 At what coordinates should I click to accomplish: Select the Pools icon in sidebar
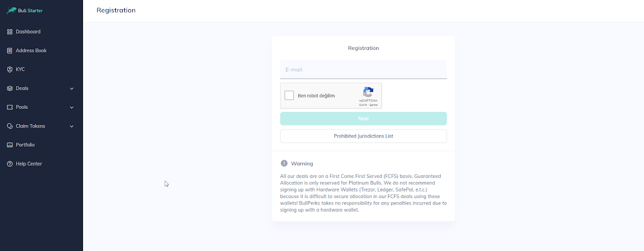pos(10,107)
